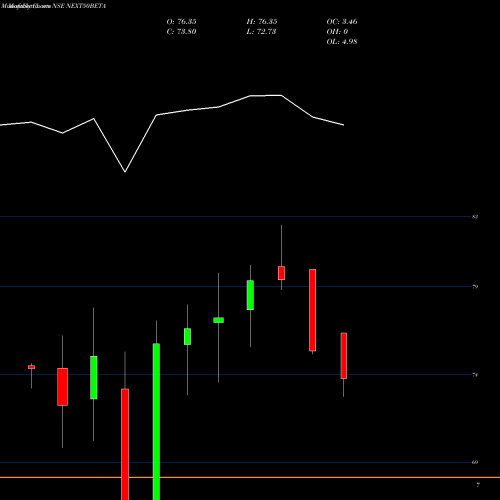
Task: Click the white indicator line's lowest dip
Action: tap(125, 172)
